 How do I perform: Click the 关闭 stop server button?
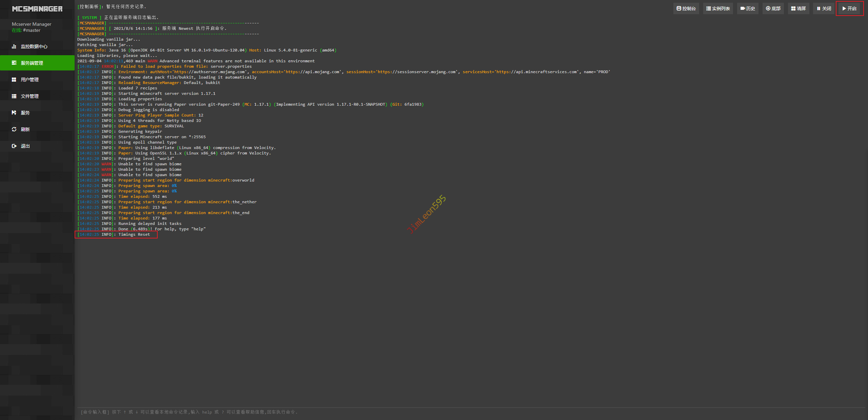pyautogui.click(x=824, y=8)
